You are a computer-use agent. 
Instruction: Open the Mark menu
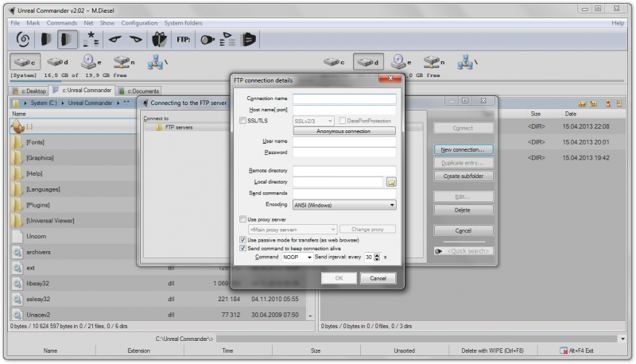(x=33, y=23)
